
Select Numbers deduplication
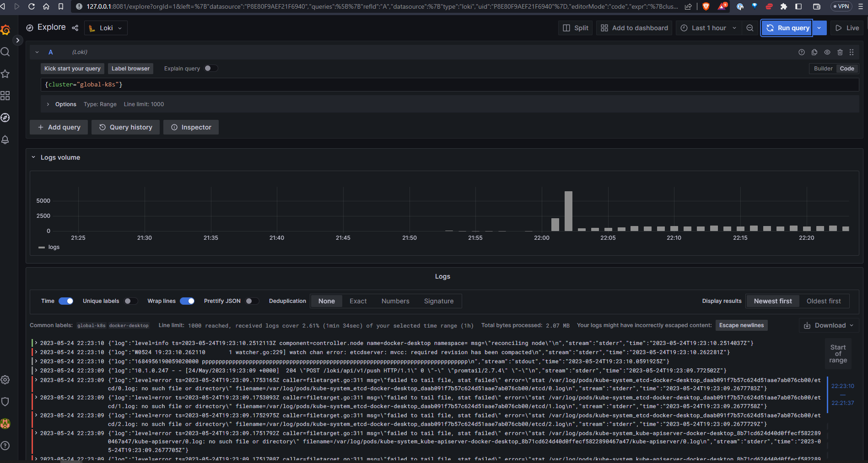395,301
